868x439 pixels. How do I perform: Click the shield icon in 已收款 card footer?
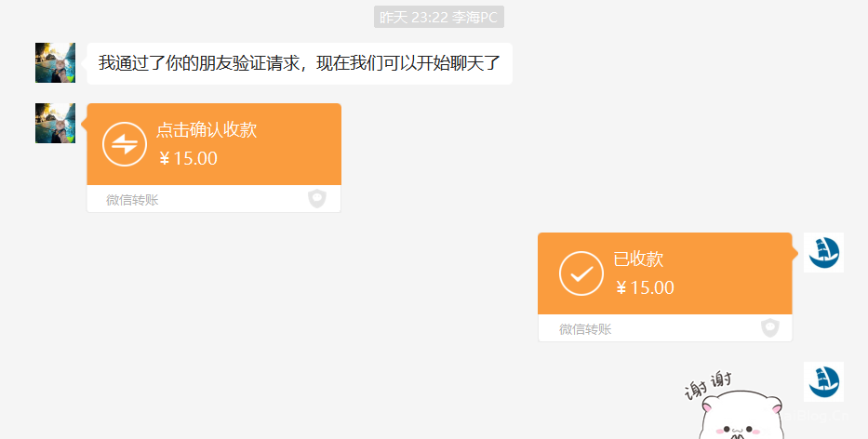770,327
